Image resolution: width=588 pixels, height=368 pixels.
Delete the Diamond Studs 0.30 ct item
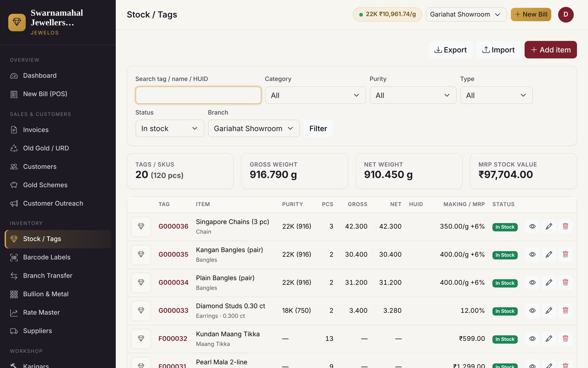tap(565, 311)
